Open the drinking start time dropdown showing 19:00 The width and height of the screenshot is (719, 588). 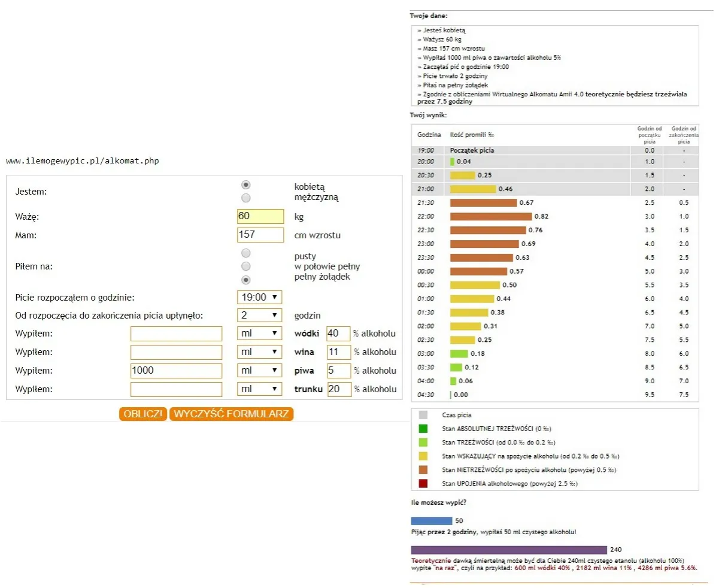[259, 297]
